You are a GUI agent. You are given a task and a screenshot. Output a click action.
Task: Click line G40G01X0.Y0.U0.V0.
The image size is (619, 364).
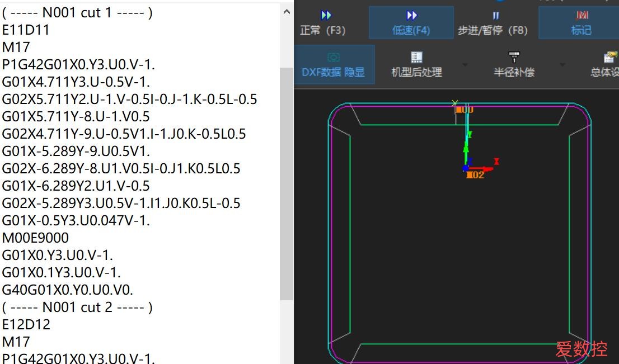(68, 290)
